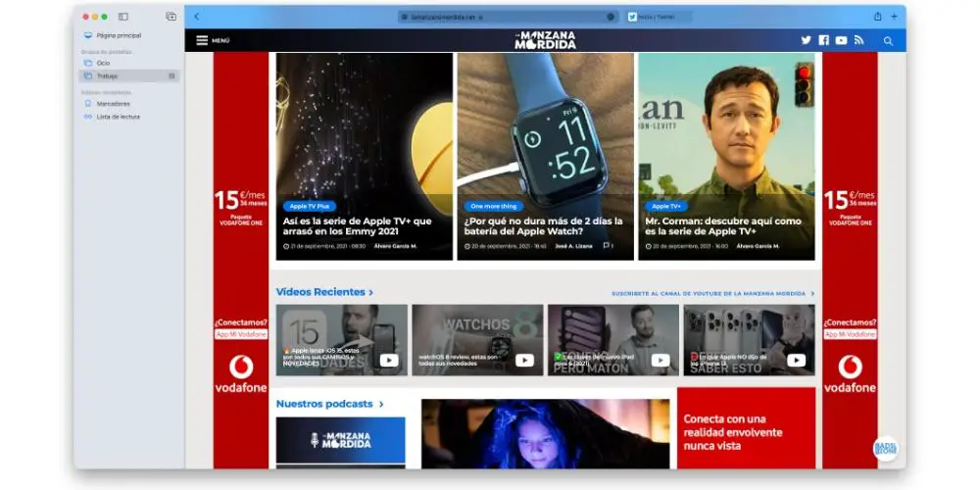Play the iOS 15 video with its YouTube play icon
The height and width of the screenshot is (490, 980).
tap(389, 361)
